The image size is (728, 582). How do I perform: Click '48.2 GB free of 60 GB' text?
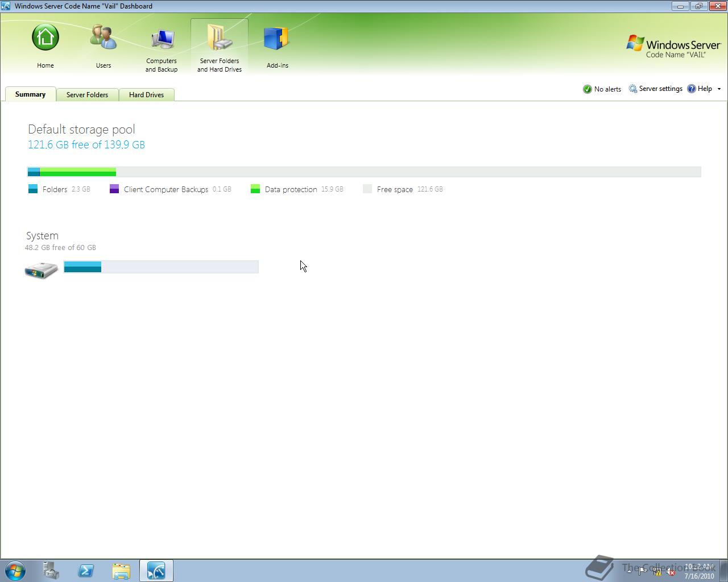click(x=60, y=247)
